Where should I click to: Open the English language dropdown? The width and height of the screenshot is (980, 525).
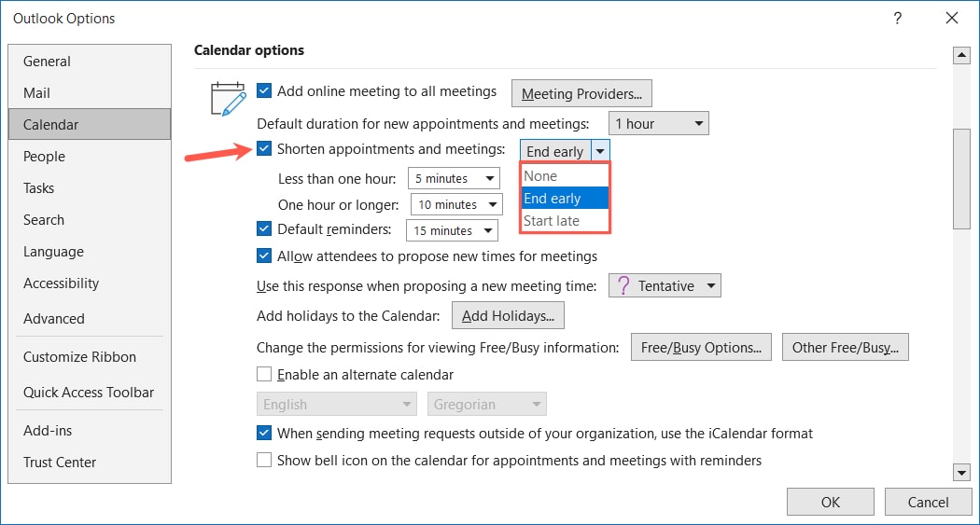(x=337, y=404)
